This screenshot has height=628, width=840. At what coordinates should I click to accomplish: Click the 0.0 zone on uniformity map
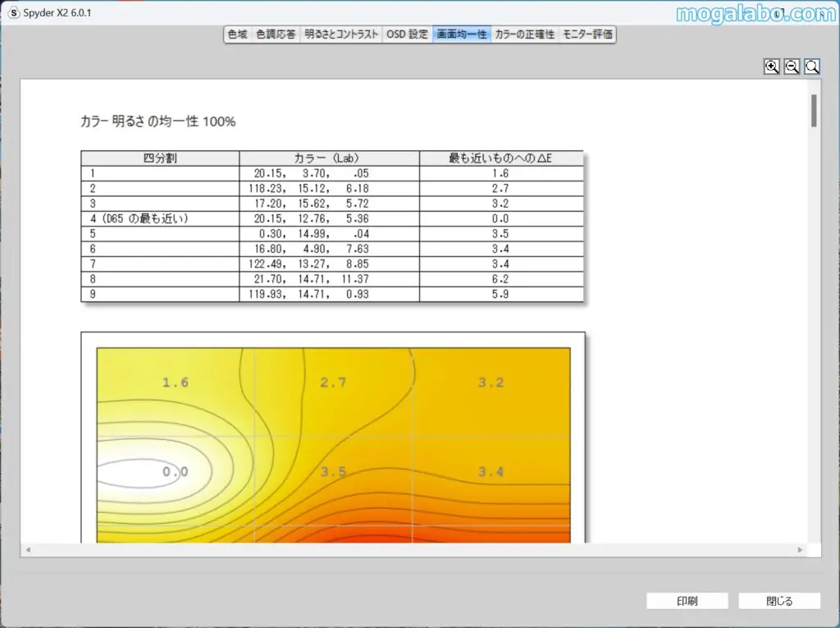pos(175,472)
